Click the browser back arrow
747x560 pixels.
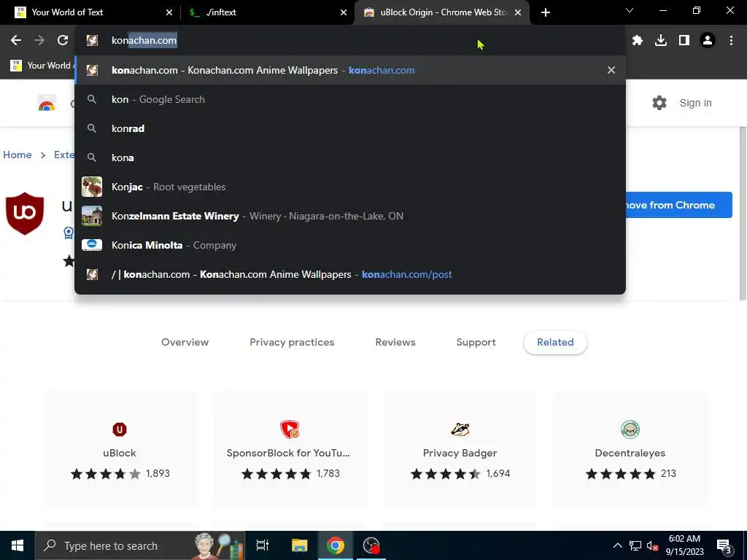tap(16, 41)
